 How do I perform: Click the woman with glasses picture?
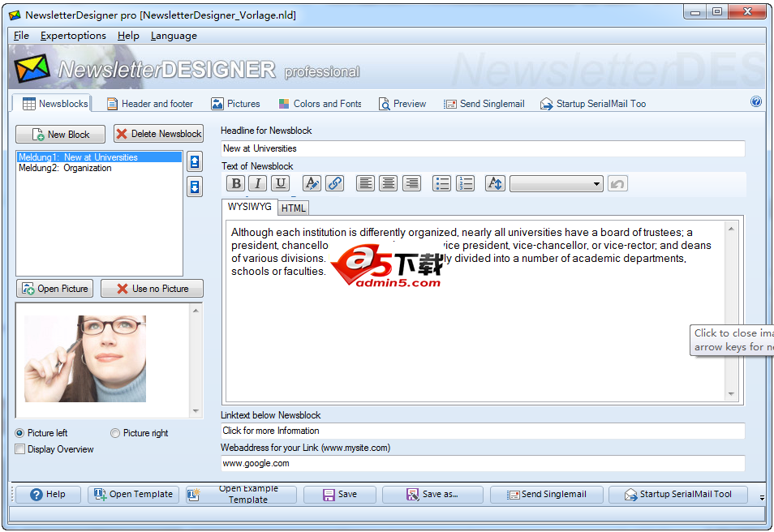[85, 358]
